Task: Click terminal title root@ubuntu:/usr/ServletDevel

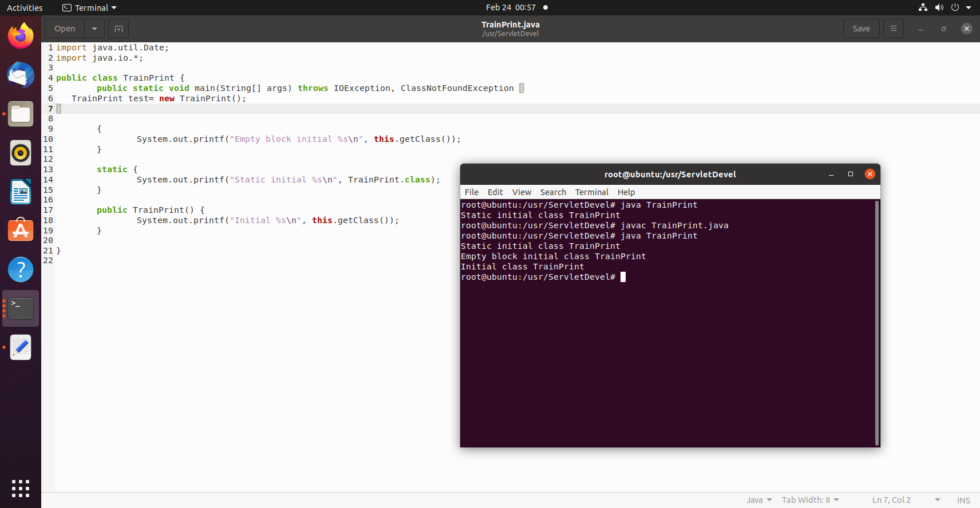Action: 670,174
